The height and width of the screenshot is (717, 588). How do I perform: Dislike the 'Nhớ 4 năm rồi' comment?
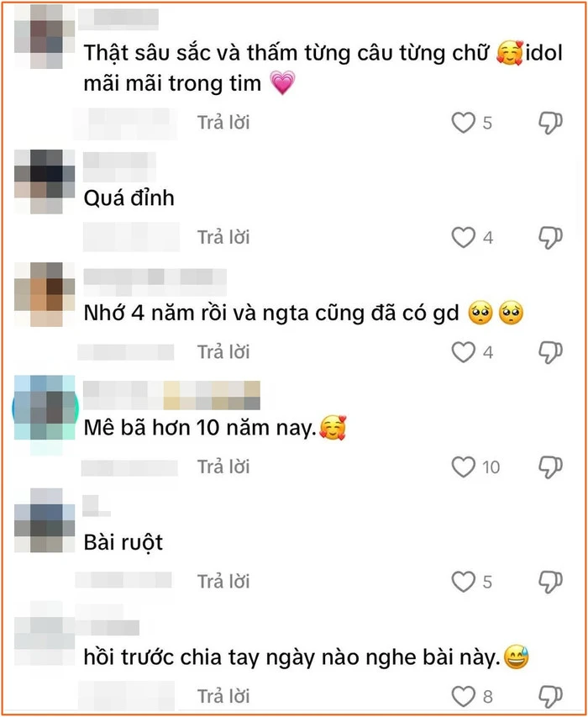[550, 352]
